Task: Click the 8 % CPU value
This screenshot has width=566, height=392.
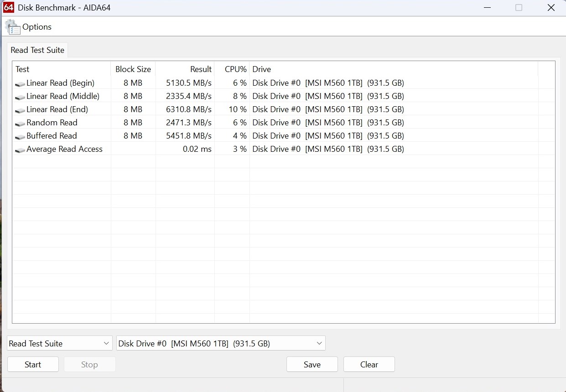Action: (x=240, y=96)
